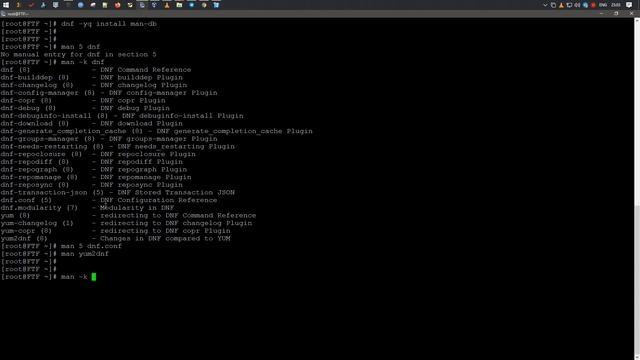Click the 'dnf-config-manager (8)' row
Image resolution: width=640 pixels, height=360 pixels.
(x=109, y=93)
